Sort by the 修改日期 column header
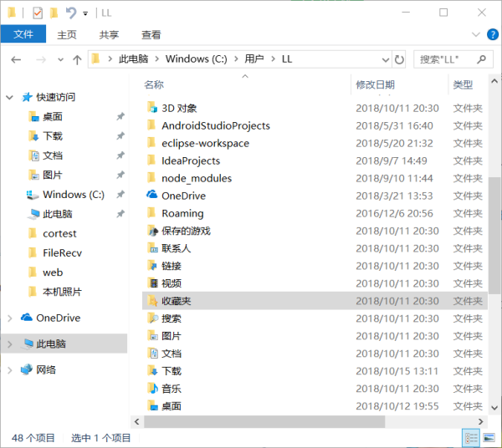The image size is (502, 448). point(375,84)
